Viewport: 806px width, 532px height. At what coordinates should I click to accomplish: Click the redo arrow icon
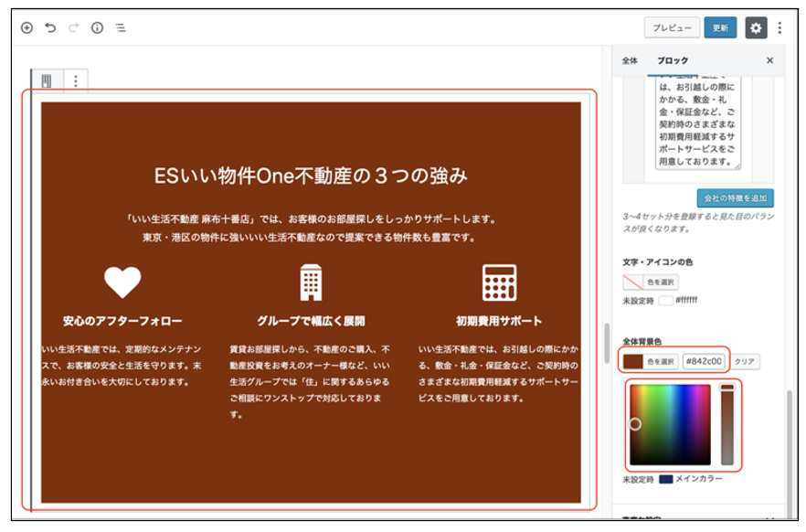coord(74,27)
